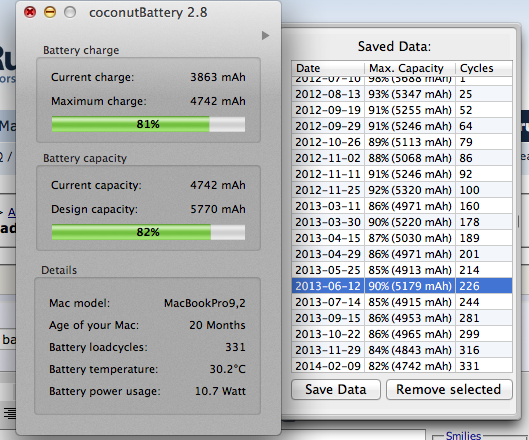
Task: Select the 2013-10-22 row
Action: click(x=402, y=334)
